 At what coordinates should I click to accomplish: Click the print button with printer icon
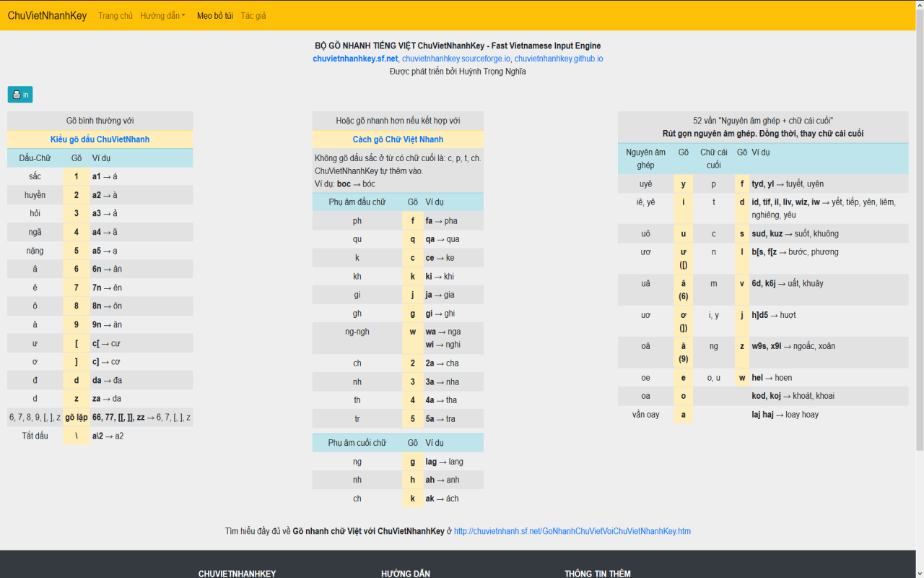click(20, 95)
